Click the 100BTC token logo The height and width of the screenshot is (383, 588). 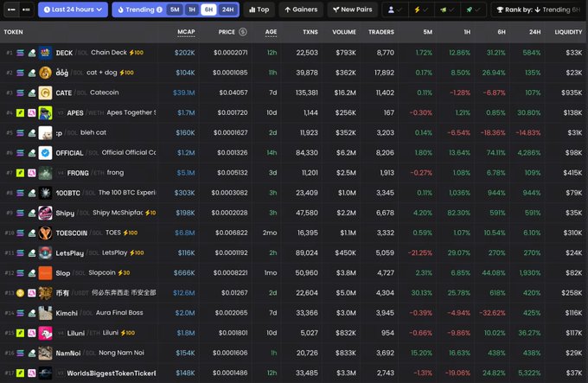click(x=45, y=193)
